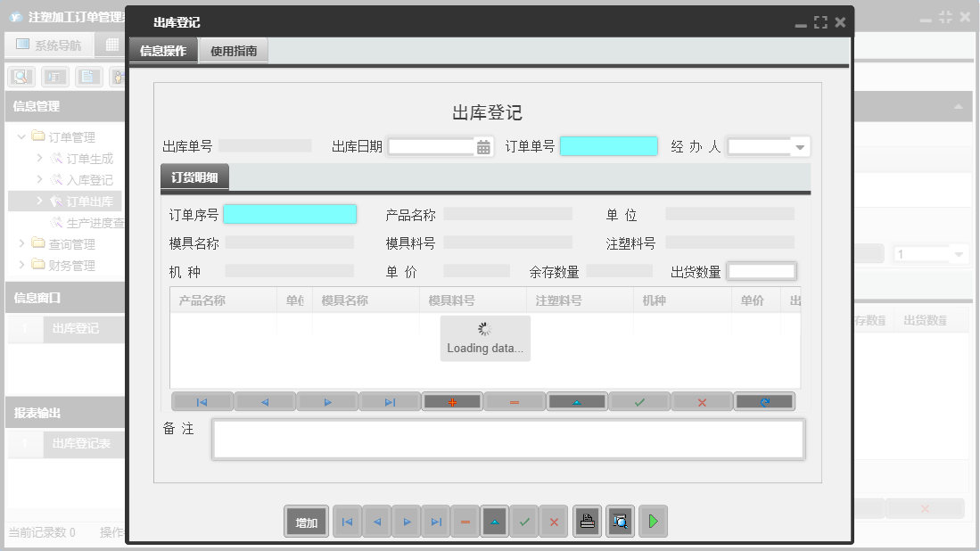Click the 增加 button
The width and height of the screenshot is (980, 551).
(x=306, y=521)
